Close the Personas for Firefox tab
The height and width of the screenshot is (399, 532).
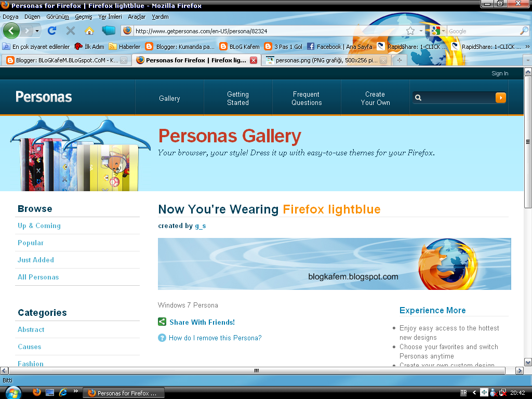(x=253, y=60)
